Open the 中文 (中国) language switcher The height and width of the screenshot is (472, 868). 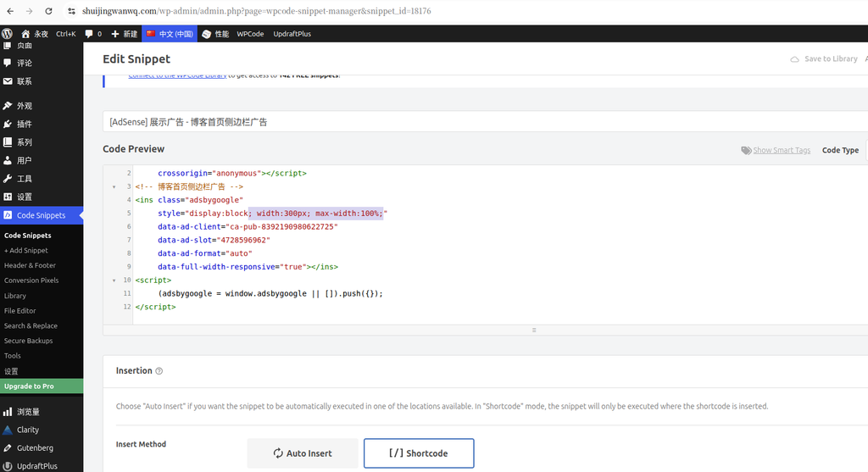pos(170,34)
